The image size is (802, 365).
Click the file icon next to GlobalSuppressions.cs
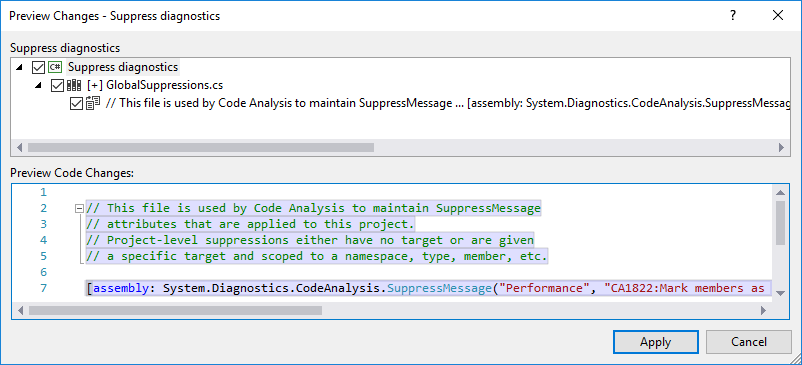[x=74, y=85]
